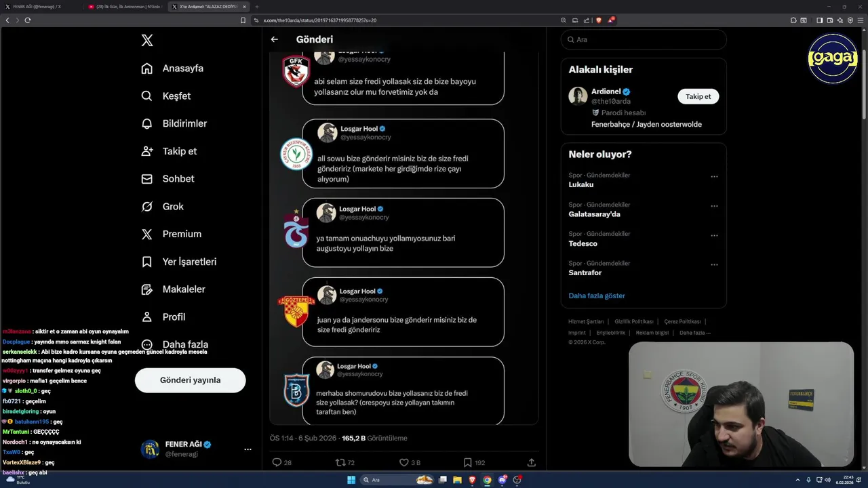The width and height of the screenshot is (868, 488).
Task: Bookmark the post with 192 icon
Action: [x=467, y=462]
